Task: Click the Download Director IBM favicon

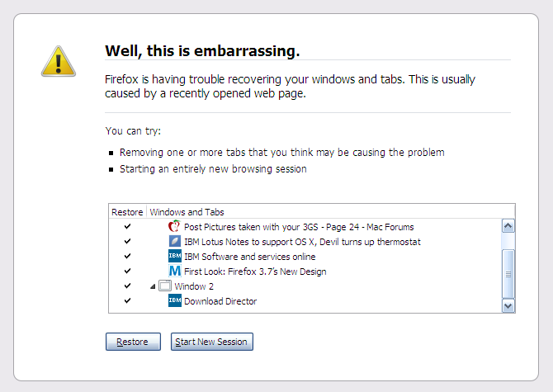Action: pyautogui.click(x=175, y=300)
